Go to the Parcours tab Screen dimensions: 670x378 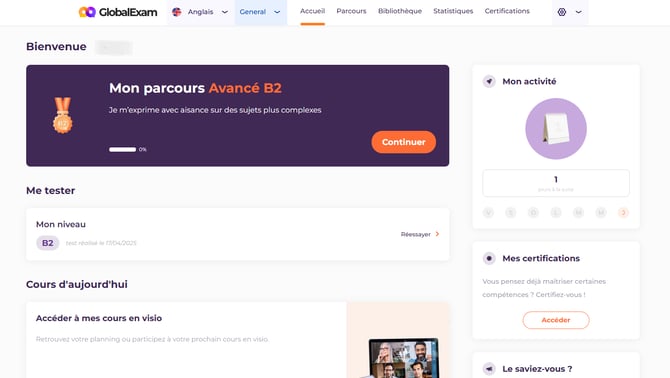coord(351,11)
